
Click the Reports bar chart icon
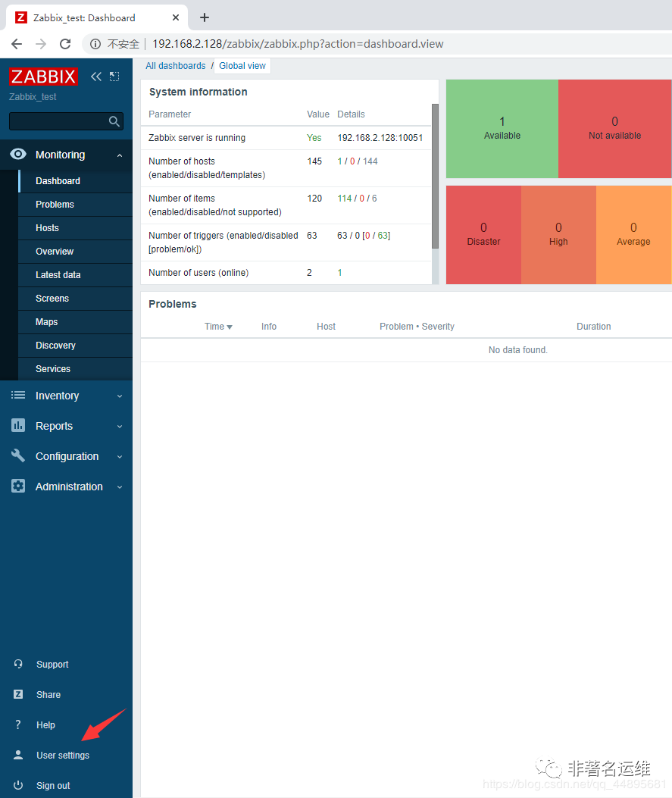(18, 425)
